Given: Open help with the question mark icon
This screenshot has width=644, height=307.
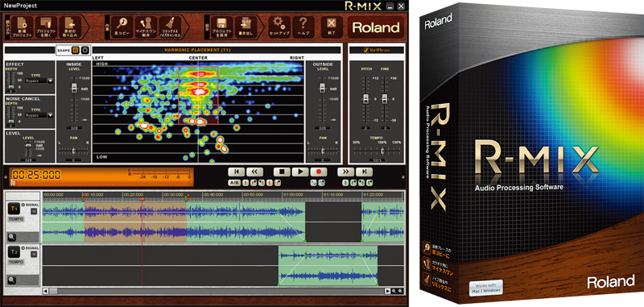Looking at the screenshot, I should click(x=303, y=27).
